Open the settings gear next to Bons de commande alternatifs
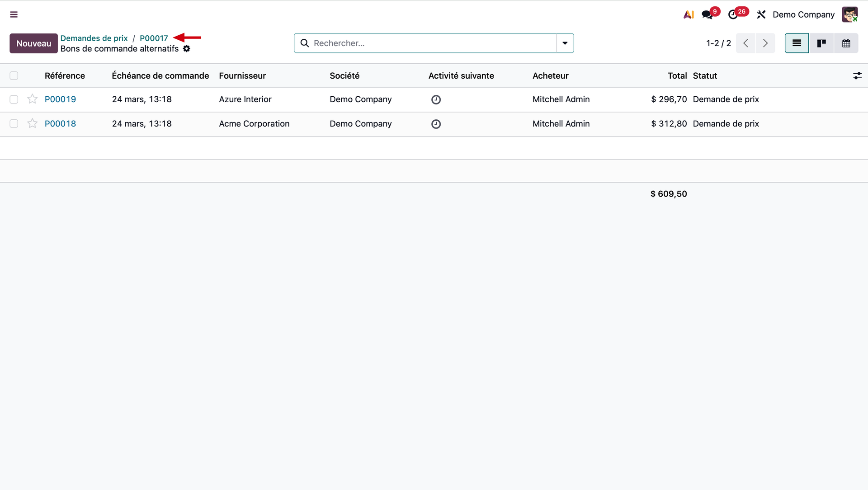This screenshot has width=868, height=490. pos(187,49)
